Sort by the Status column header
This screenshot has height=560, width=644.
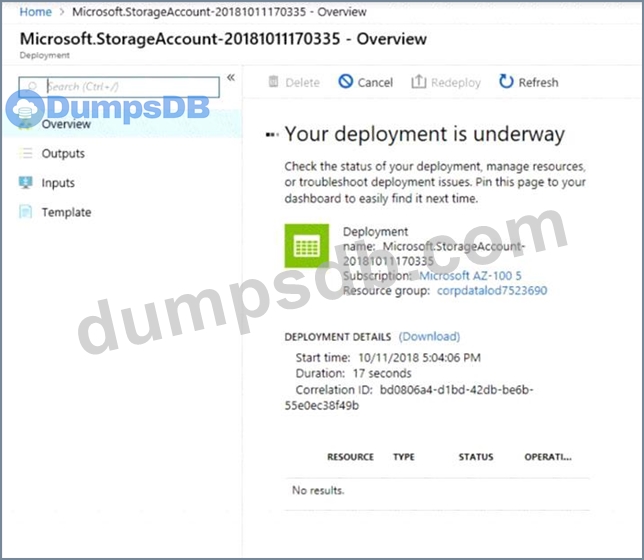pos(475,457)
